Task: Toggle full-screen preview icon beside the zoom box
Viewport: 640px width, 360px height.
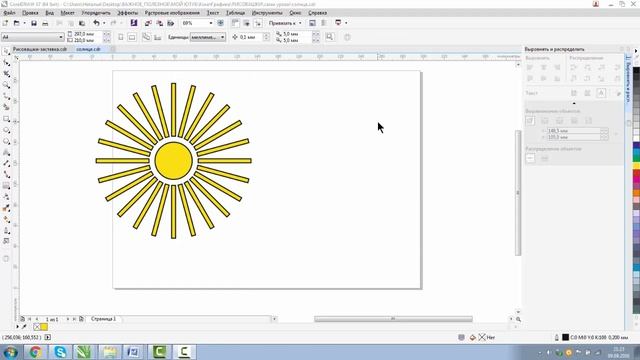Action: click(x=220, y=23)
